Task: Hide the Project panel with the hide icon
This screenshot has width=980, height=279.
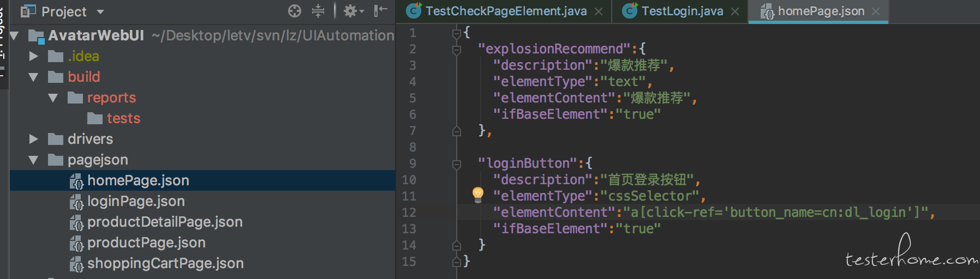Action: [380, 10]
